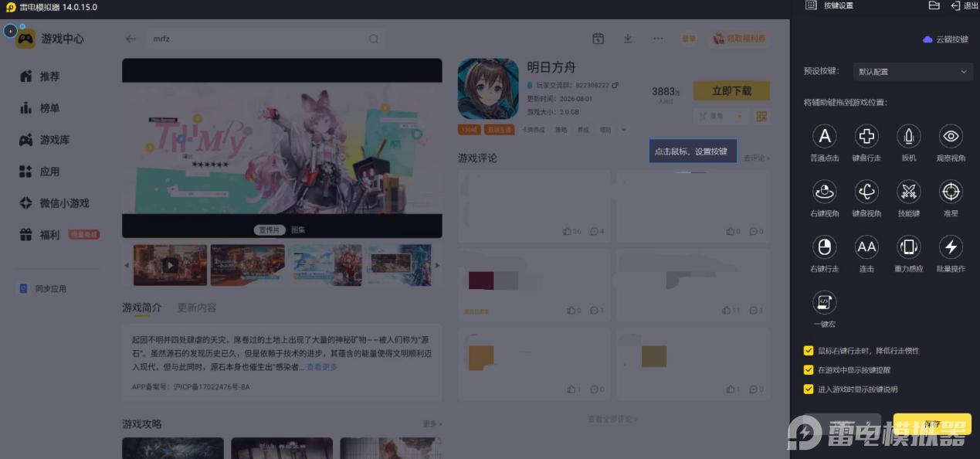
Task: Open 游戏库 in the sidebar
Action: coord(44,140)
